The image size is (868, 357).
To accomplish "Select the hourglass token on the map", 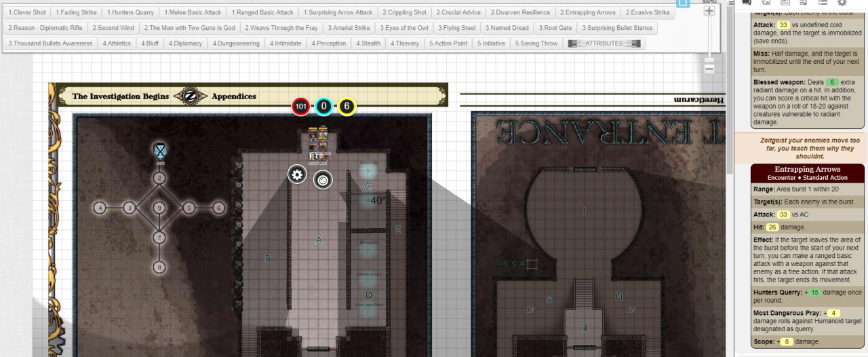I will coord(159,151).
